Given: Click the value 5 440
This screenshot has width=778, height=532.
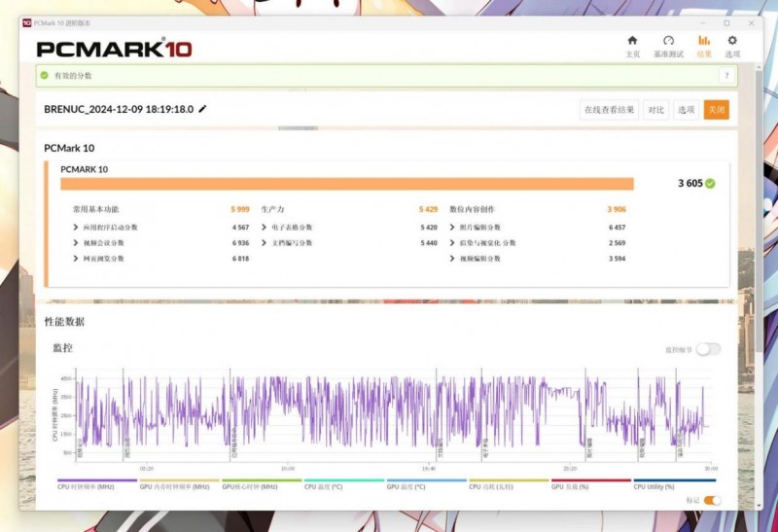Looking at the screenshot, I should (x=429, y=243).
